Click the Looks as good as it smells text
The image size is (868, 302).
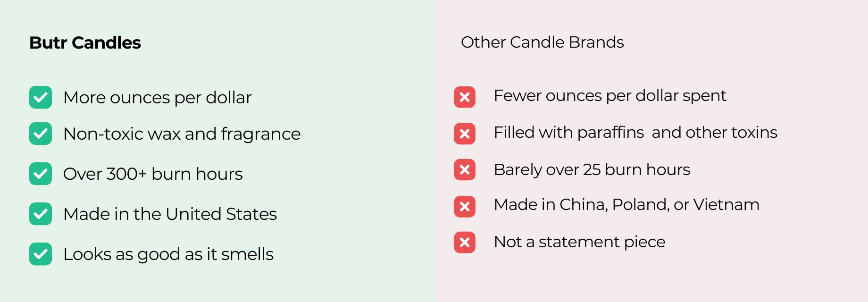coord(168,254)
